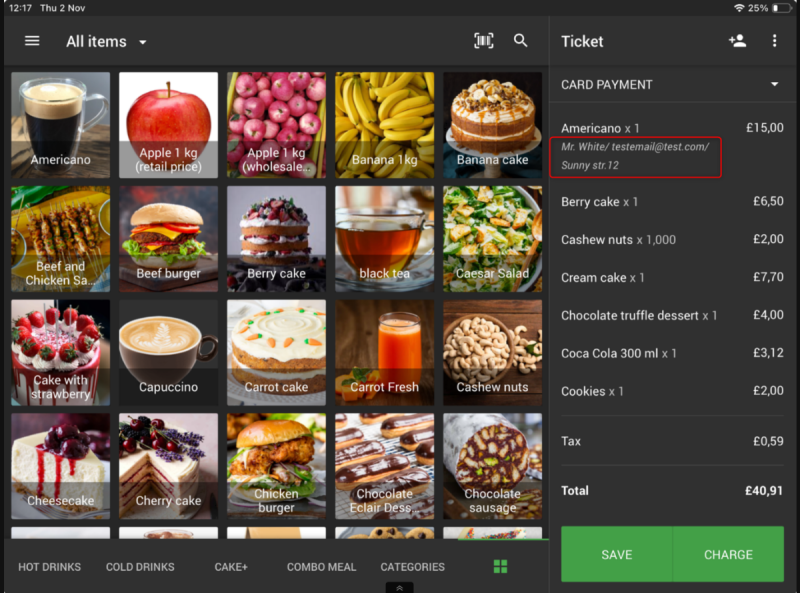The image size is (800, 593).
Task: Tap the barcode scanner icon
Action: 484,41
